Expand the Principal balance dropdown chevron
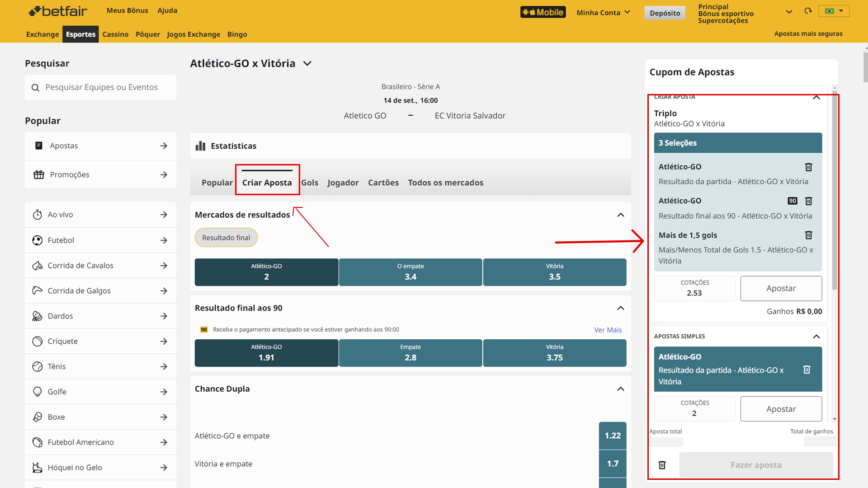 click(789, 12)
